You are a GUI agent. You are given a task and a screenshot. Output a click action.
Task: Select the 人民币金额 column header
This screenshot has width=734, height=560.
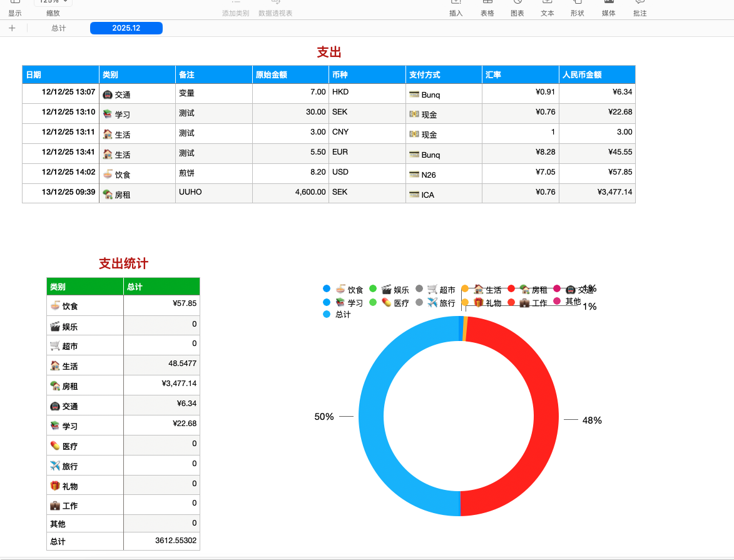[597, 74]
